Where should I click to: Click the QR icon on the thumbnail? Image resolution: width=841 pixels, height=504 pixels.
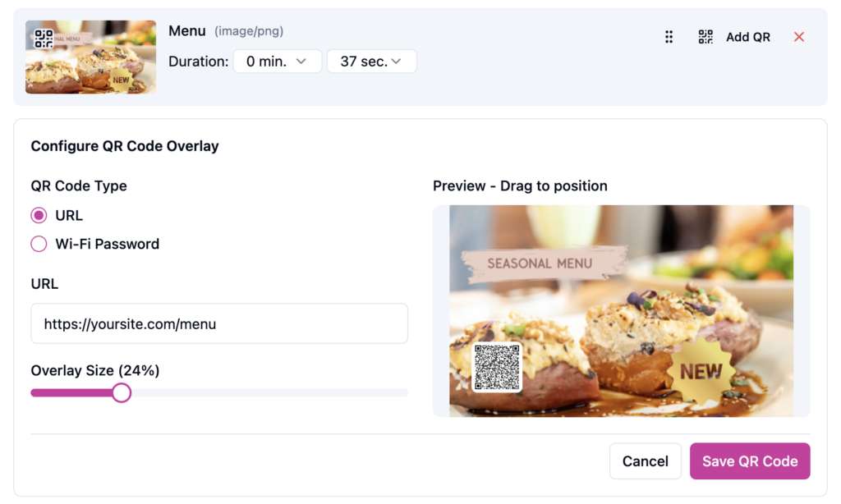pyautogui.click(x=44, y=39)
